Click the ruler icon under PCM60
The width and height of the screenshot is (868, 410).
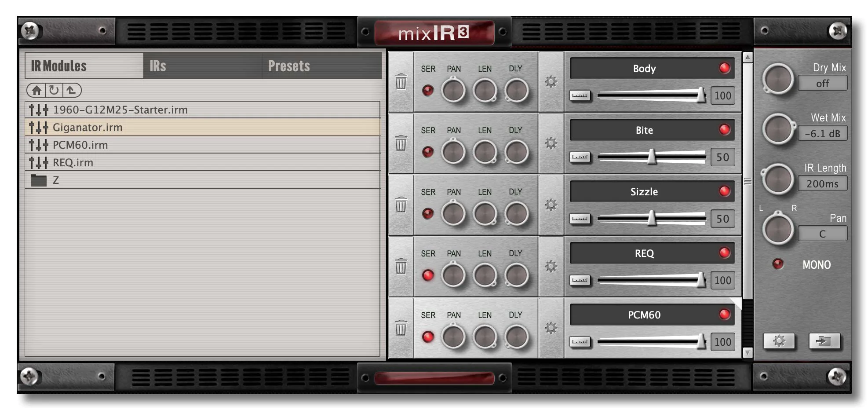580,342
